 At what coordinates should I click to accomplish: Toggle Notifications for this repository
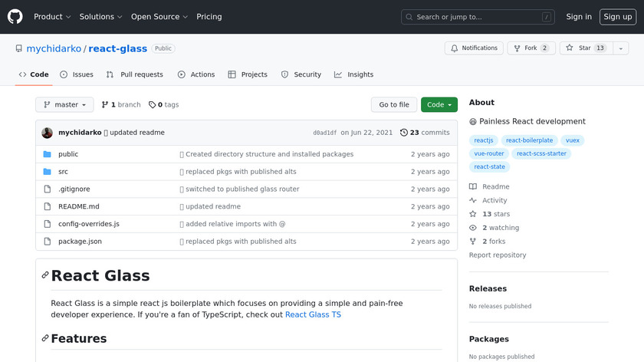click(474, 48)
